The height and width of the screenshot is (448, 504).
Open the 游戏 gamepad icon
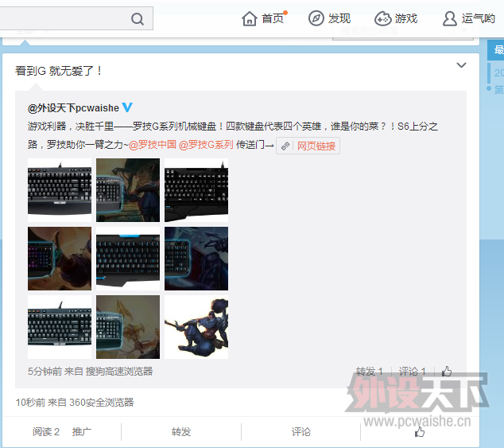click(x=382, y=18)
